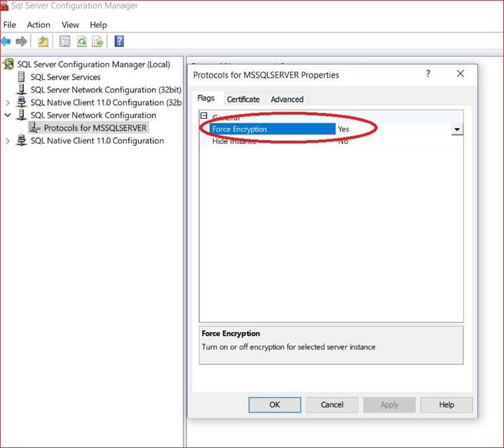Click the blue Help toolbar icon
Screen dimensions: 504x448
tap(120, 41)
